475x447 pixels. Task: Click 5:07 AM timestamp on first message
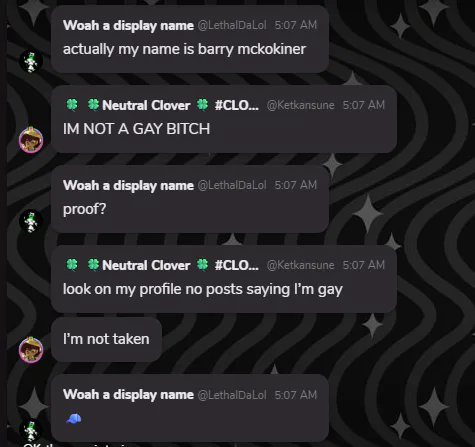296,25
